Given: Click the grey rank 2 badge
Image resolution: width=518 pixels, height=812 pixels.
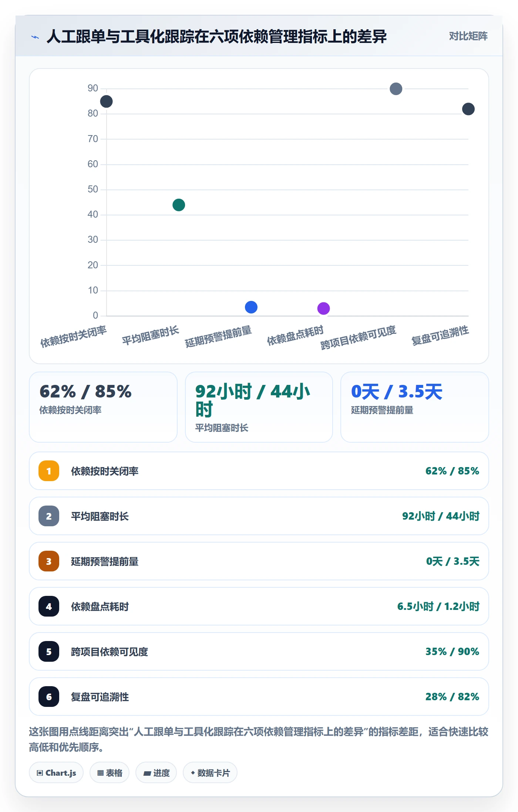Looking at the screenshot, I should pos(49,516).
